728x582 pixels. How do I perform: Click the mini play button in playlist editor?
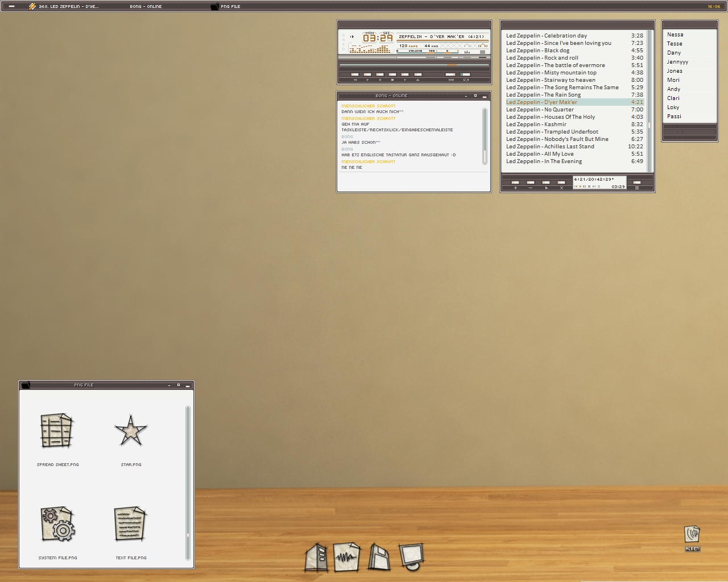click(580, 186)
